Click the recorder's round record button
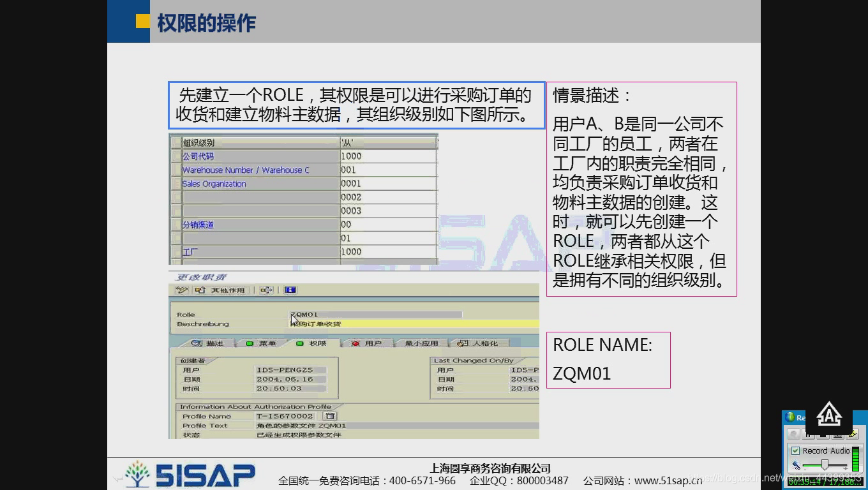Image resolution: width=868 pixels, height=490 pixels. [793, 434]
